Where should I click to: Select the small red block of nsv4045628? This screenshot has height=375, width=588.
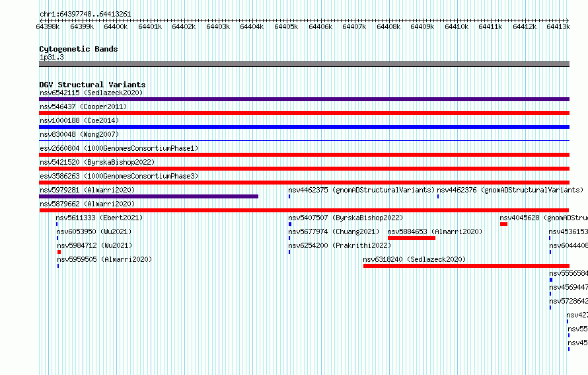click(x=503, y=224)
